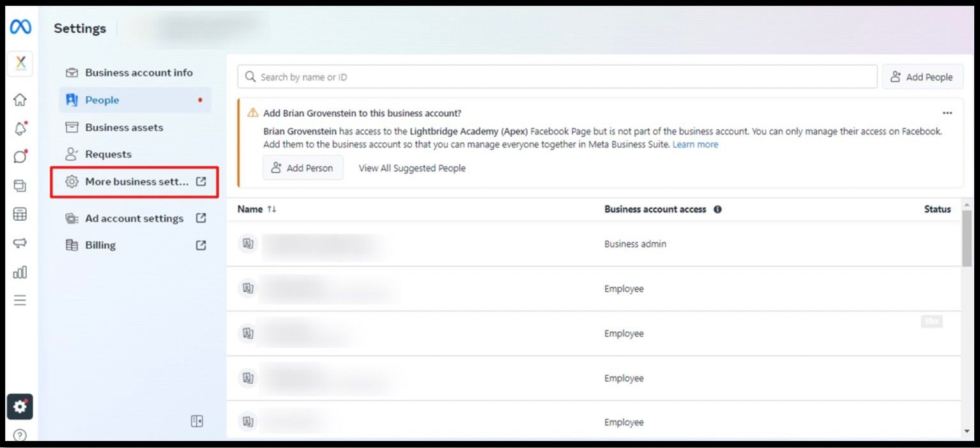Open Ads megaphone icon in sidebar
The image size is (980, 448).
(x=20, y=243)
